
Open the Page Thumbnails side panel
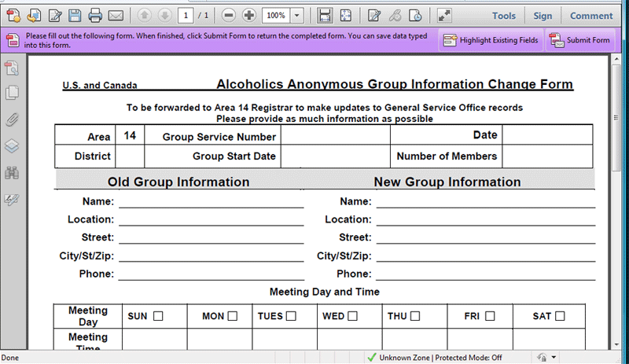click(x=12, y=68)
